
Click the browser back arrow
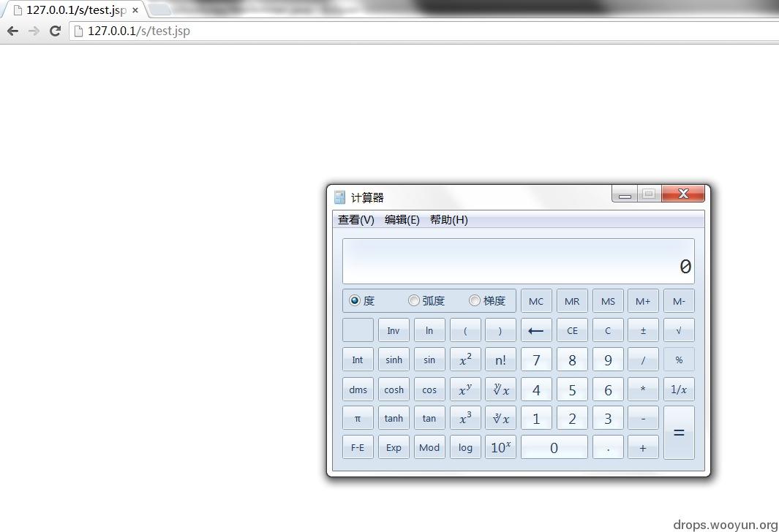coord(13,31)
